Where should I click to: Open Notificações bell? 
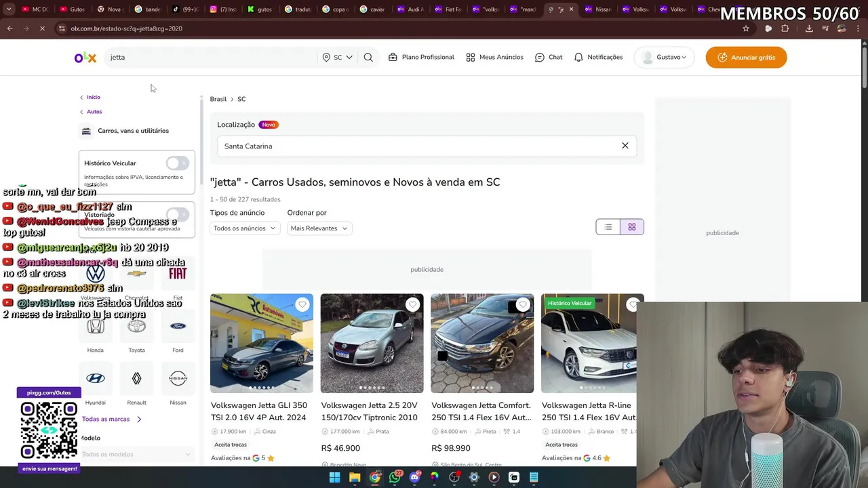point(598,58)
